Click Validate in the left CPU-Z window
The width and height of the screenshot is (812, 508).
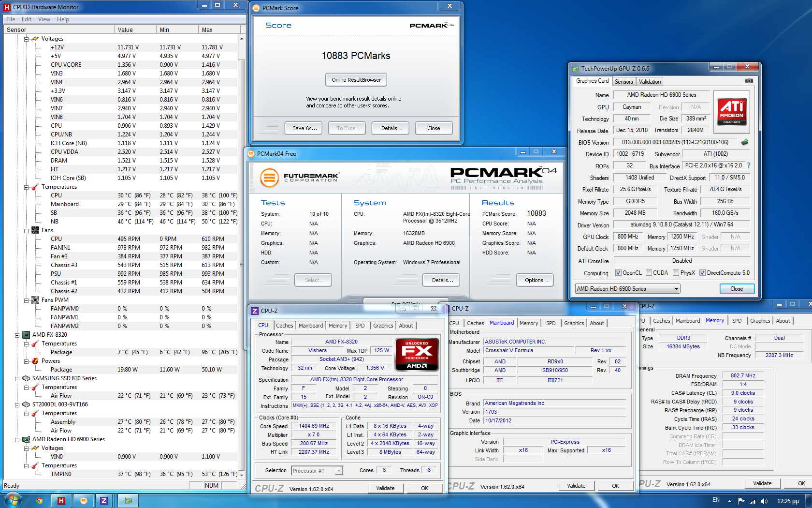[x=385, y=488]
